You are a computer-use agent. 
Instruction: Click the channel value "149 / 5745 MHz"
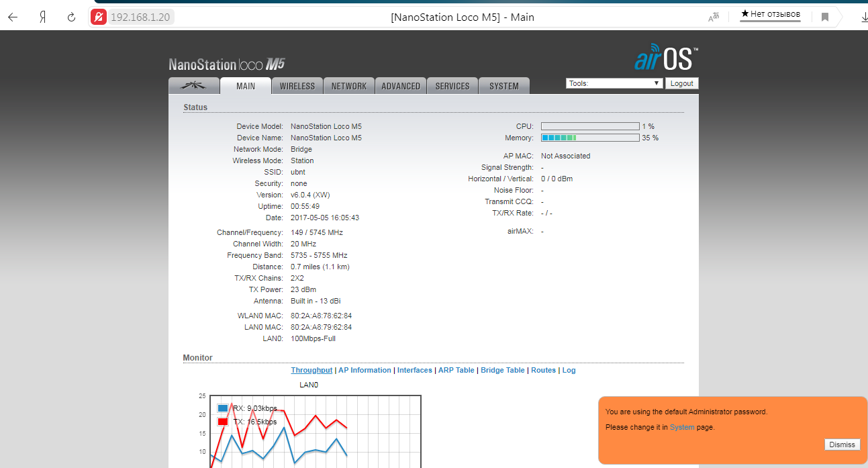click(x=317, y=232)
